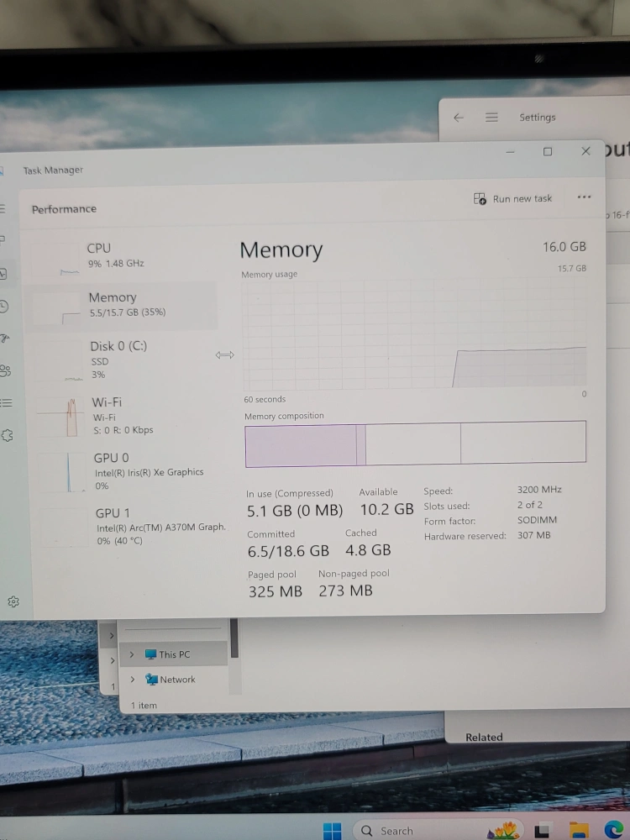The width and height of the screenshot is (630, 840).
Task: Click the Windows Start button
Action: pos(333,831)
